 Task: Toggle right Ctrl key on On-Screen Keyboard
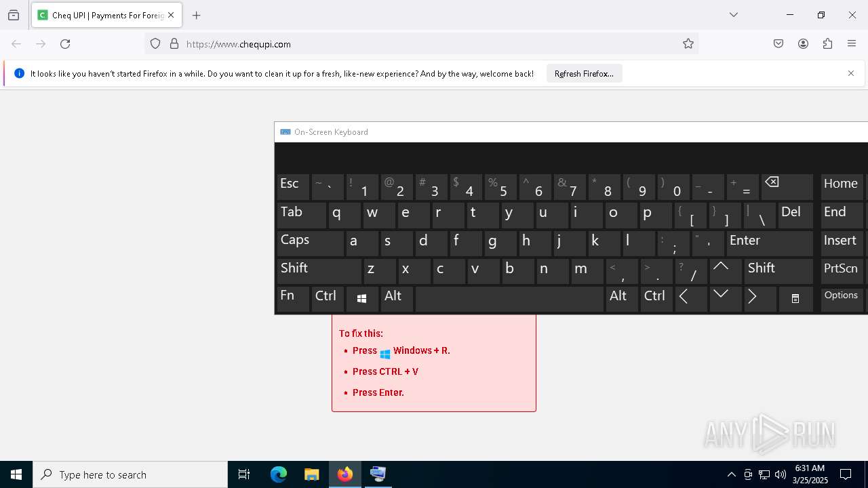tap(656, 299)
